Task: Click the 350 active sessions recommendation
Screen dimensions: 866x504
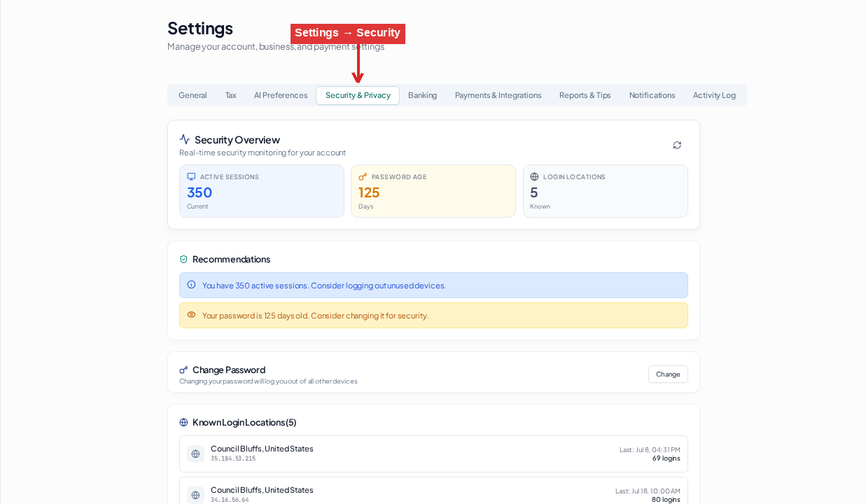Action: pyautogui.click(x=433, y=285)
